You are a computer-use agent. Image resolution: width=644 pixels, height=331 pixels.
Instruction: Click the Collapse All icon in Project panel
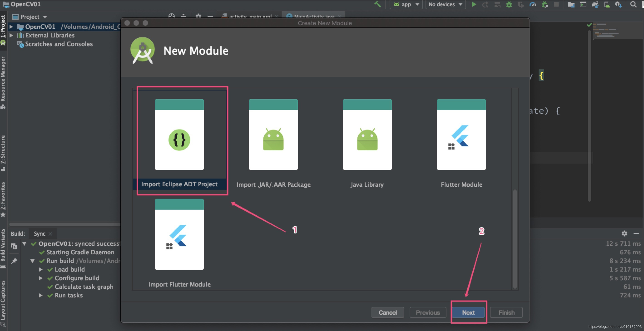click(x=183, y=16)
